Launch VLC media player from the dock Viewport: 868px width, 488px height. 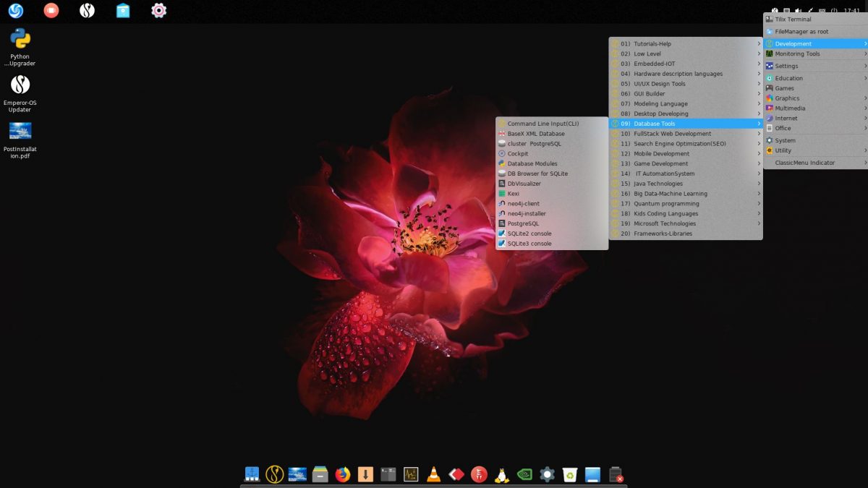pyautogui.click(x=433, y=474)
